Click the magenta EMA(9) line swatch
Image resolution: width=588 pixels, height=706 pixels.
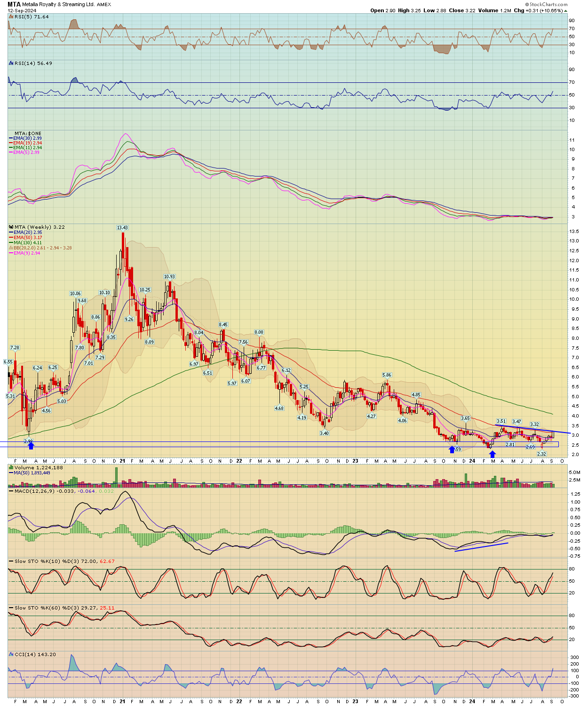coord(11,253)
